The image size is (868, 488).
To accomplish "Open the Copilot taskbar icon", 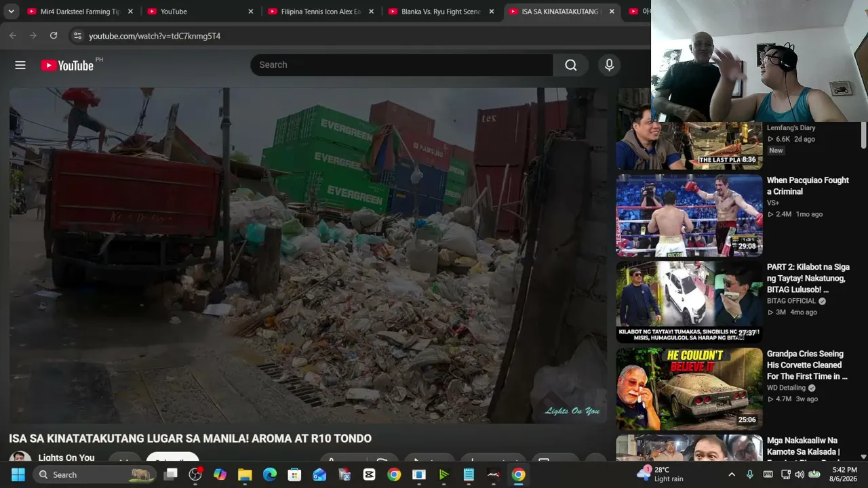I will (220, 474).
